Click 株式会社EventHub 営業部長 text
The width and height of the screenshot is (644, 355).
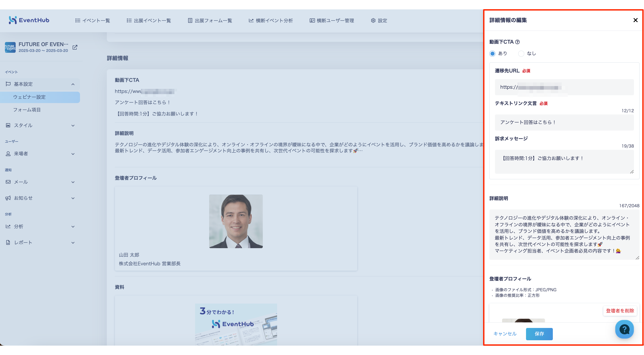[149, 264]
